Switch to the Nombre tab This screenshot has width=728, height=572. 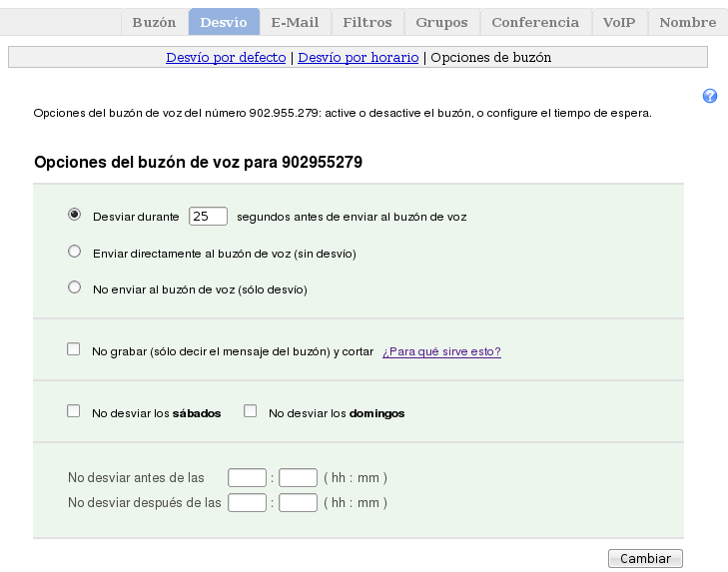coord(687,22)
